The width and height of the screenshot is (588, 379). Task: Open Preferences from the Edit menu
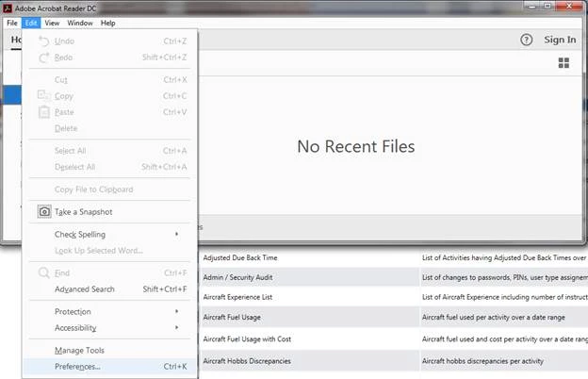pos(109,366)
